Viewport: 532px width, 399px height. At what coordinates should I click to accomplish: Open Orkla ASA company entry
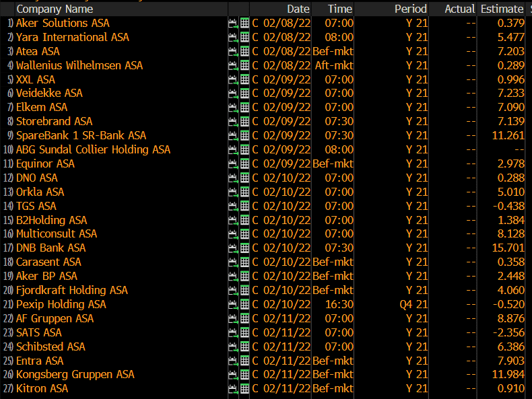click(40, 192)
